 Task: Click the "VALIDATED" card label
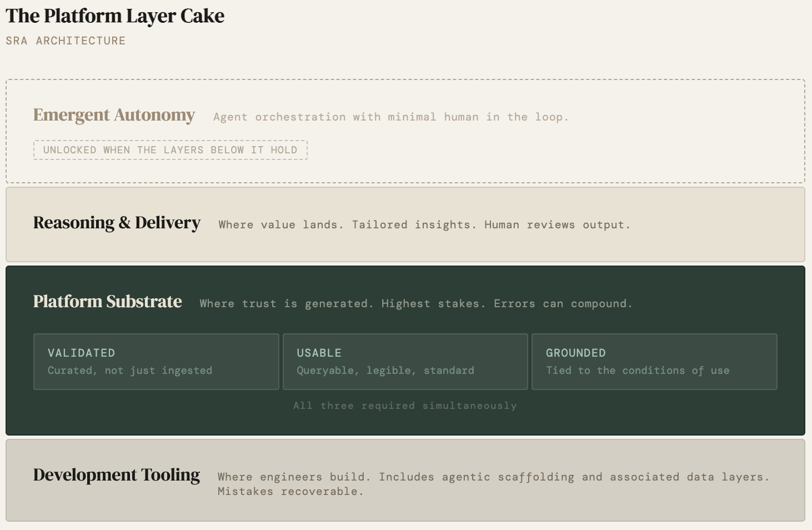coord(81,353)
